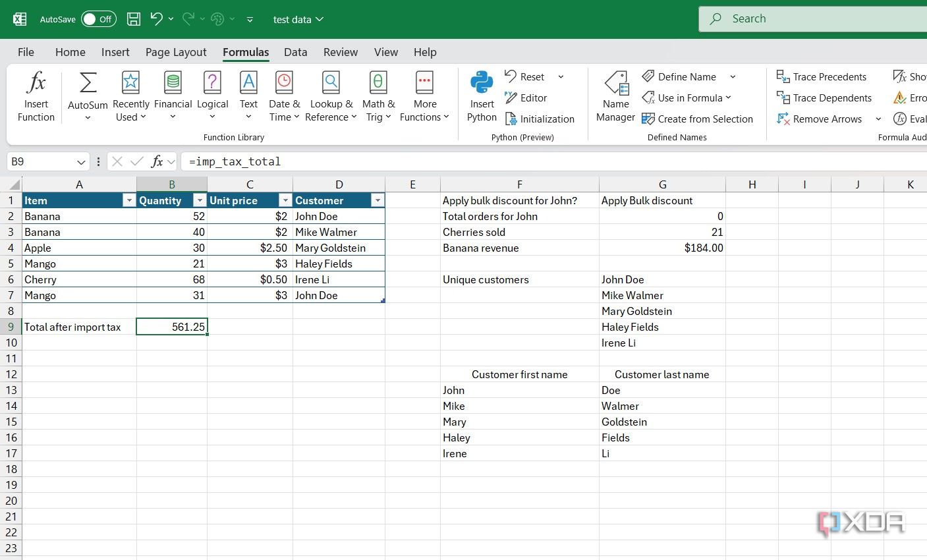This screenshot has width=927, height=560.
Task: Select cell G4 with Banana revenue
Action: point(662,248)
